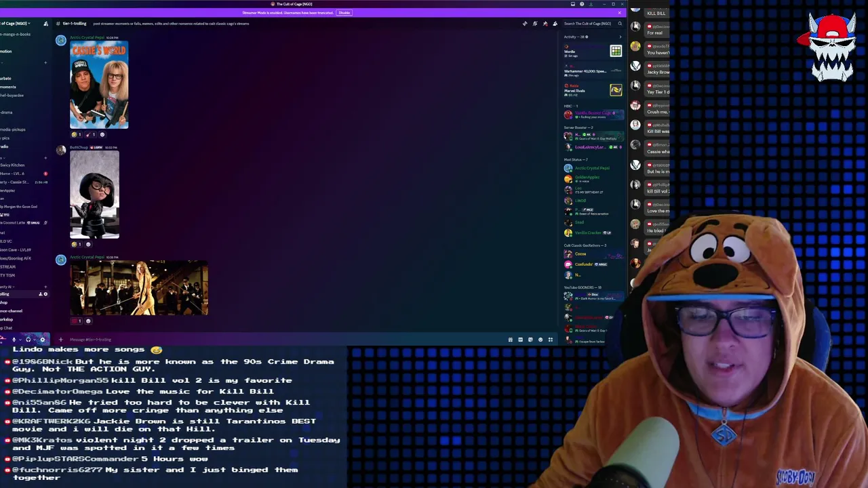Open the Help icon in the title bar
Screen dimensions: 868x488
582,4
